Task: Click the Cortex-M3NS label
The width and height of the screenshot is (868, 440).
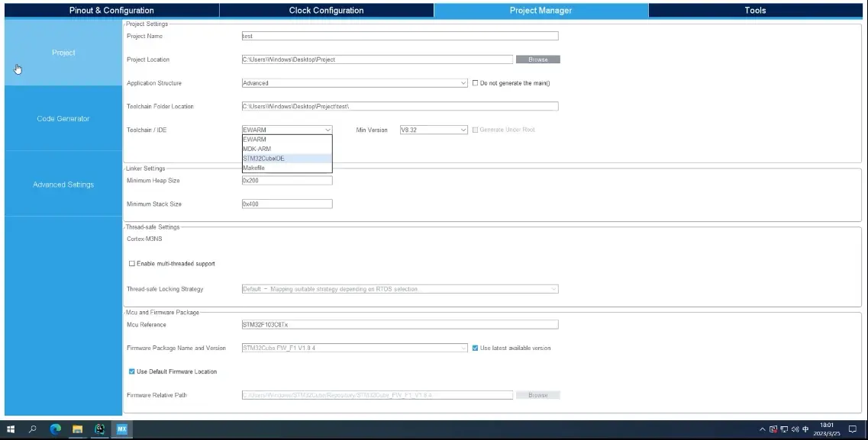Action: [144, 239]
